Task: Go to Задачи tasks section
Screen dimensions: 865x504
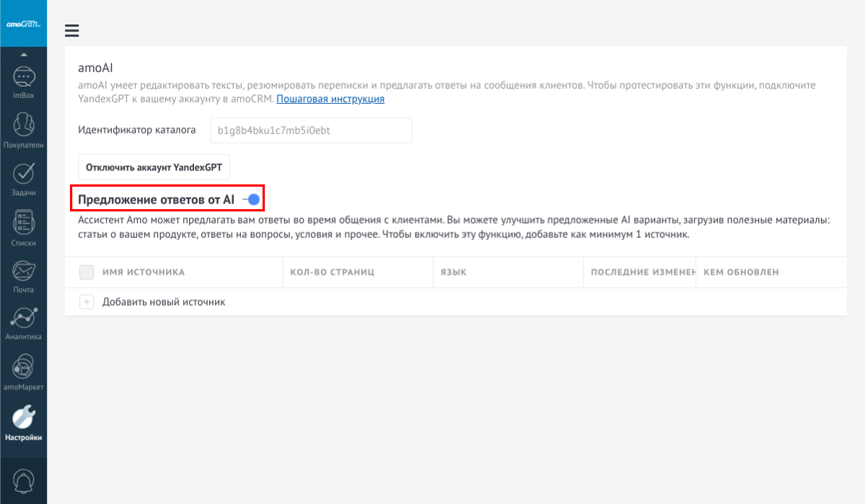Action: (23, 179)
